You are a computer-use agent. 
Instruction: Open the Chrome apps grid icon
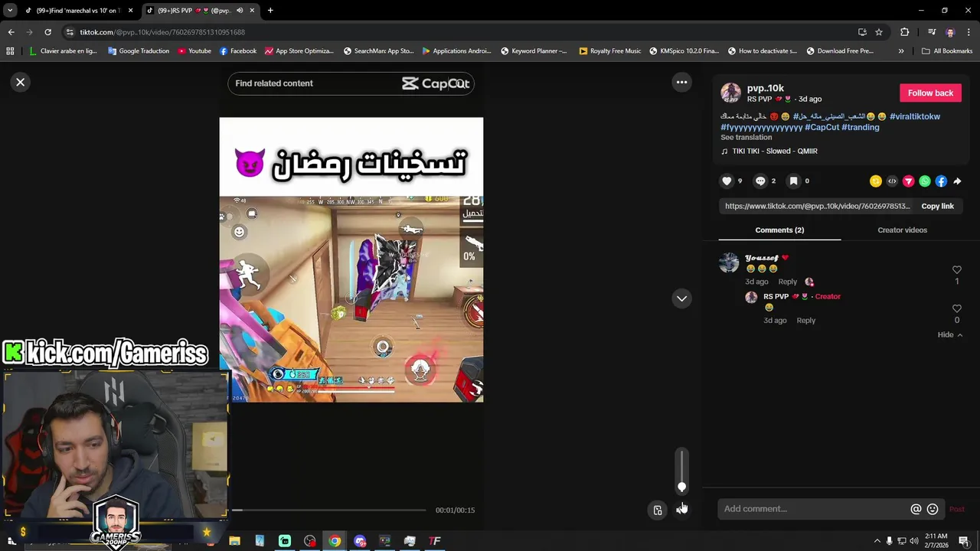[10, 51]
